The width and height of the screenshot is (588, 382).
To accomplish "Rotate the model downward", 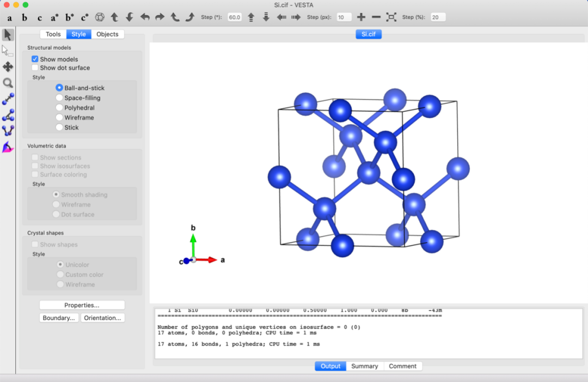I will 130,17.
